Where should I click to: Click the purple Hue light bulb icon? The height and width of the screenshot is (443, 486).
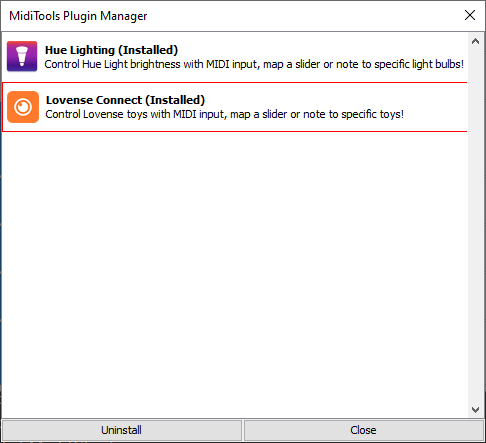[22, 56]
